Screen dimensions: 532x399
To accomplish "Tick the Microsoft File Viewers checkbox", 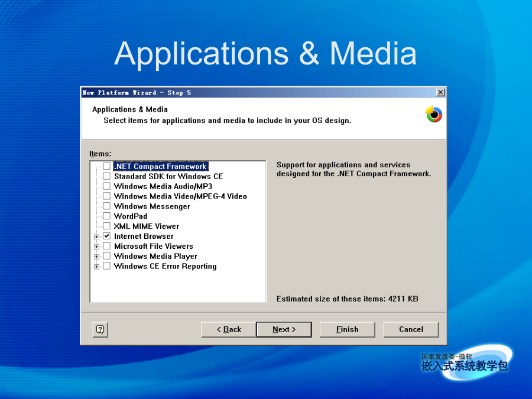I will pos(106,246).
